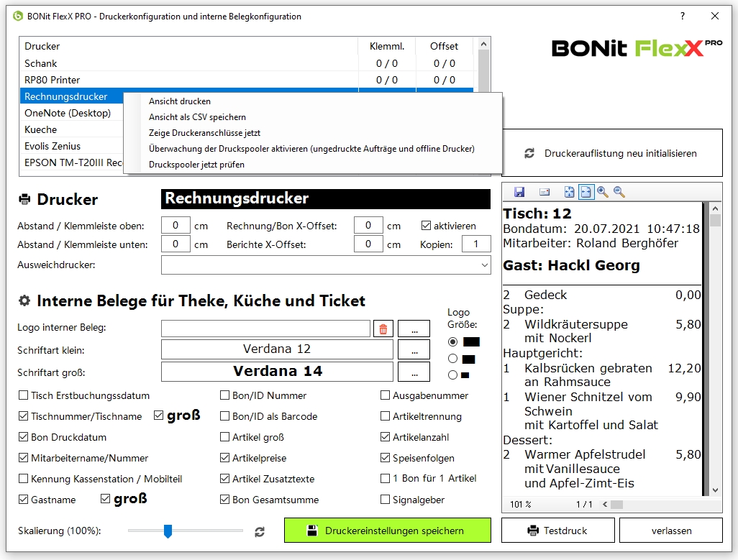Check the 'Artikeltrennung' option
Viewport: 738px width, 560px height.
click(x=385, y=416)
